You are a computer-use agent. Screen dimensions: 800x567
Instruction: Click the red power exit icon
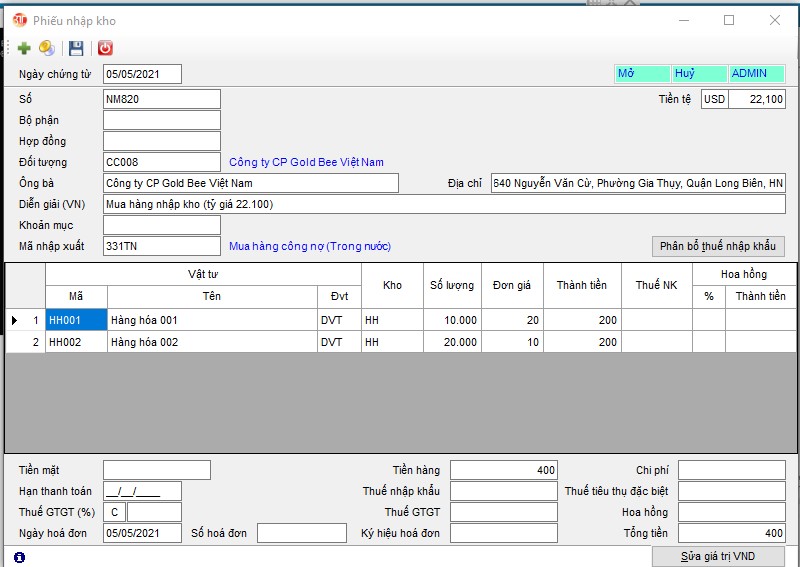(105, 48)
